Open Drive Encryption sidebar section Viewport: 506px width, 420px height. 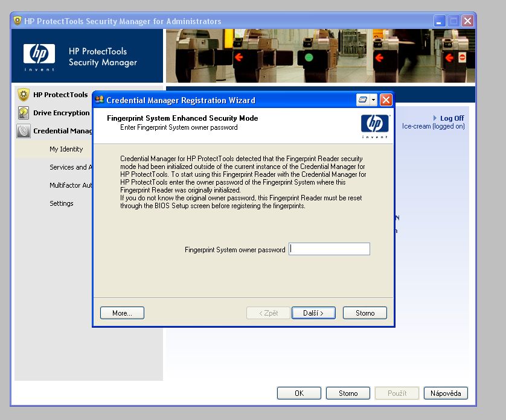pyautogui.click(x=62, y=113)
